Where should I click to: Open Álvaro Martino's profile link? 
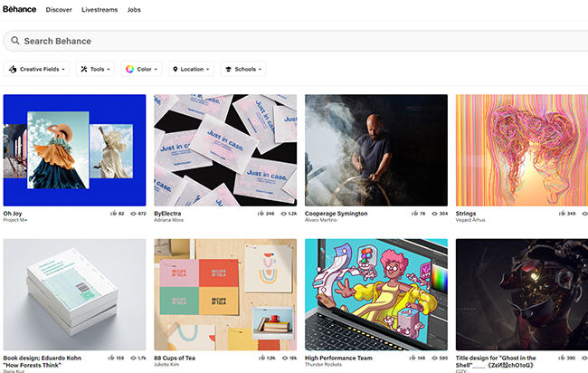coord(321,220)
